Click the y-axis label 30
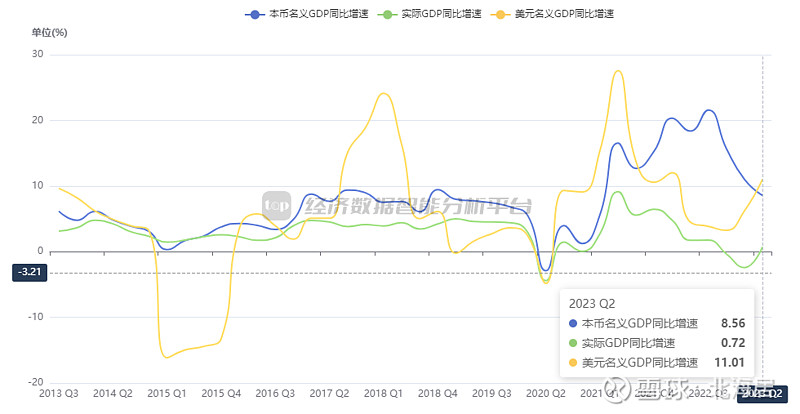 point(37,54)
